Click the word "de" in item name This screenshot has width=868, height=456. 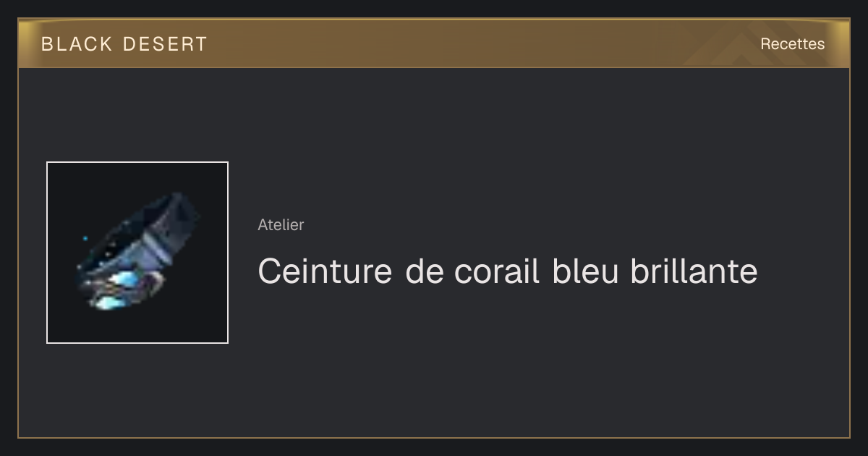[423, 271]
